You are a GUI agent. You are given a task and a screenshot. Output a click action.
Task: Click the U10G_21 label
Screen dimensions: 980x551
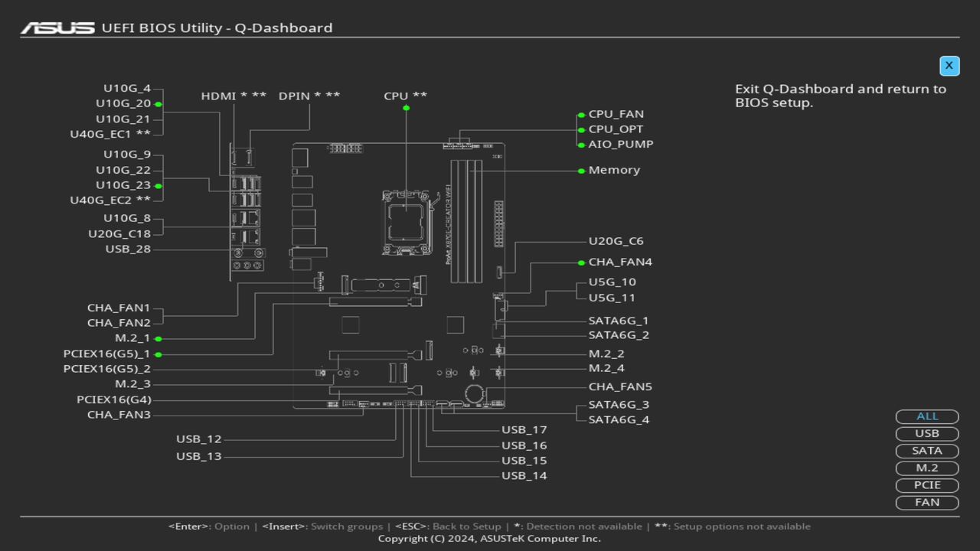pyautogui.click(x=123, y=119)
